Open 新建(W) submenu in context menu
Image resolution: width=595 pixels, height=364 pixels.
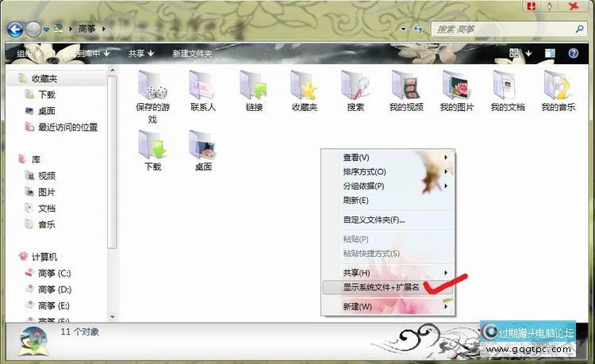click(388, 306)
